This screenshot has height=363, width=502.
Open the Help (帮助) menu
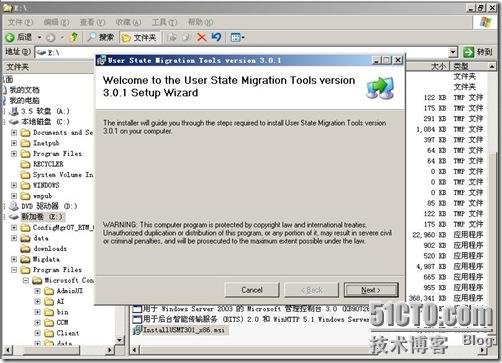pyautogui.click(x=200, y=22)
